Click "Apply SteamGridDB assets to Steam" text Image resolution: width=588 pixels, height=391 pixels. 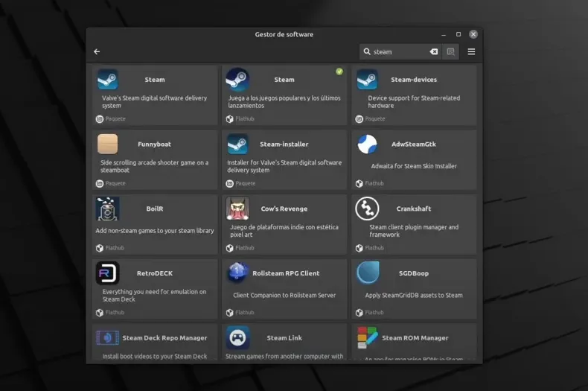(414, 295)
